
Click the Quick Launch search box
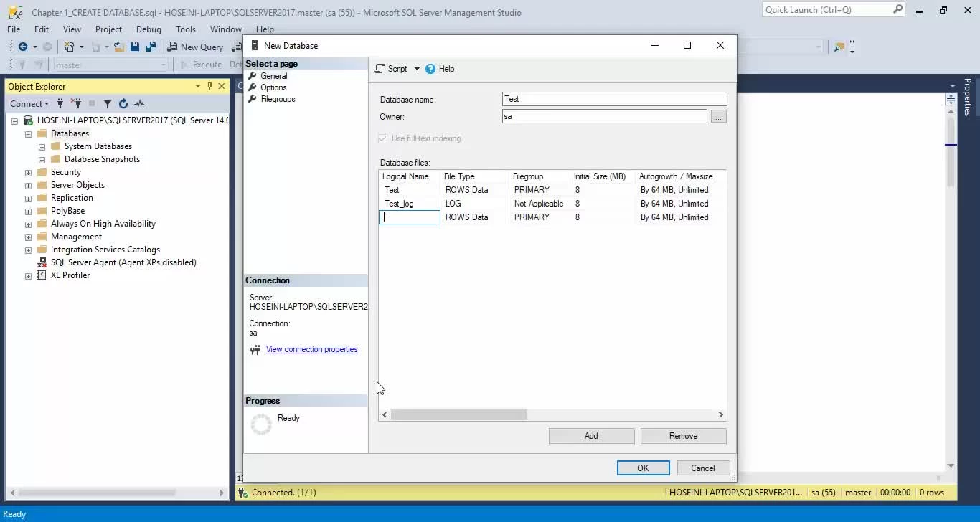[x=833, y=9]
